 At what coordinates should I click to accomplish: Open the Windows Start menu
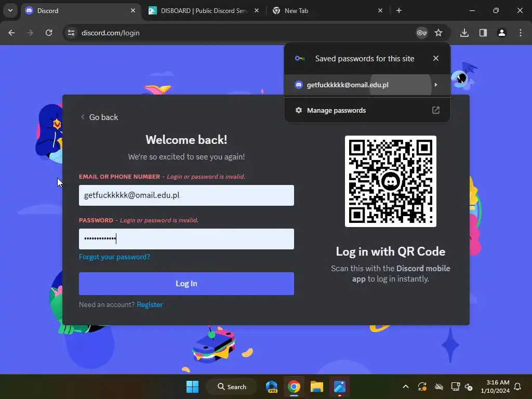pyautogui.click(x=192, y=387)
